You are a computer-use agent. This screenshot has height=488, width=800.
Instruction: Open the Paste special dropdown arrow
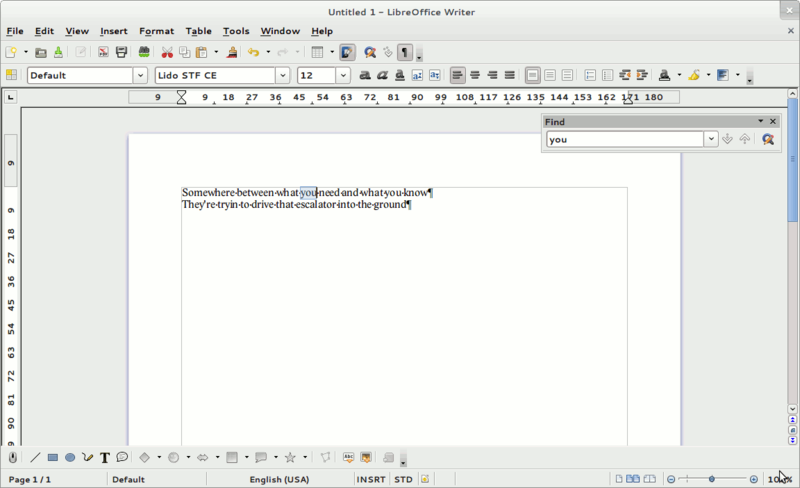(x=216, y=52)
